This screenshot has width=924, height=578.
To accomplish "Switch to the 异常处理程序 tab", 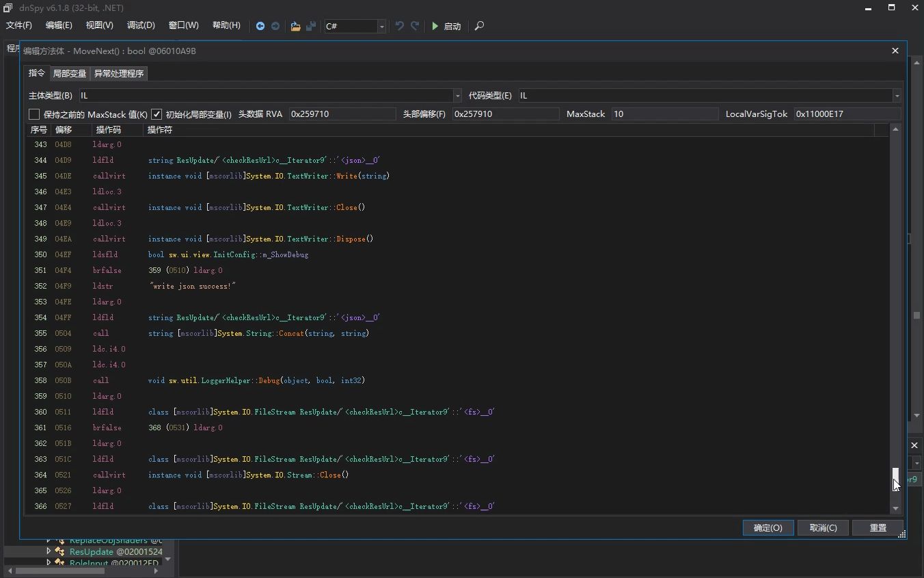I will [119, 73].
